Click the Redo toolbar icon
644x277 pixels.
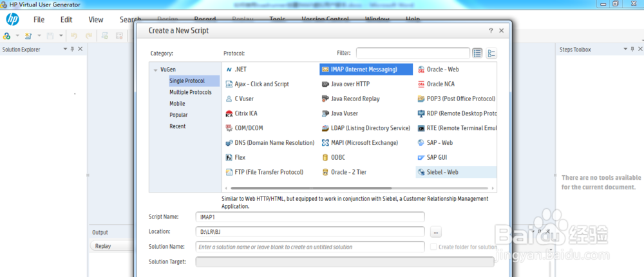(88, 36)
